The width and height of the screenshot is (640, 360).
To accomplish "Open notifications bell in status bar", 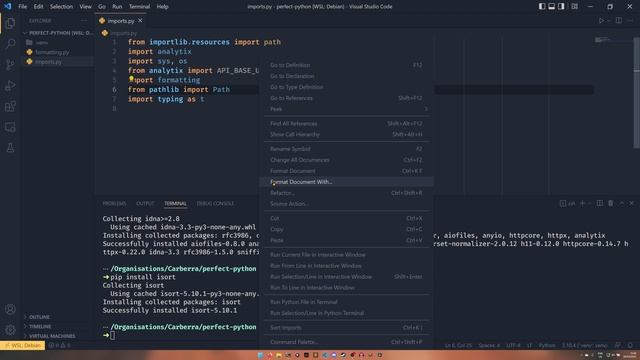I will click(x=630, y=345).
